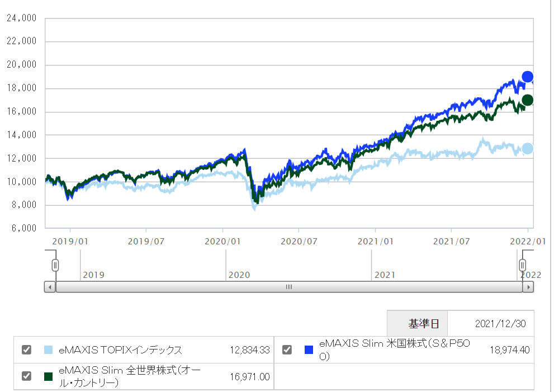Viewport: 554px width, 392px height.
Task: Click the range scrollbar left arrow
Action: [50, 287]
